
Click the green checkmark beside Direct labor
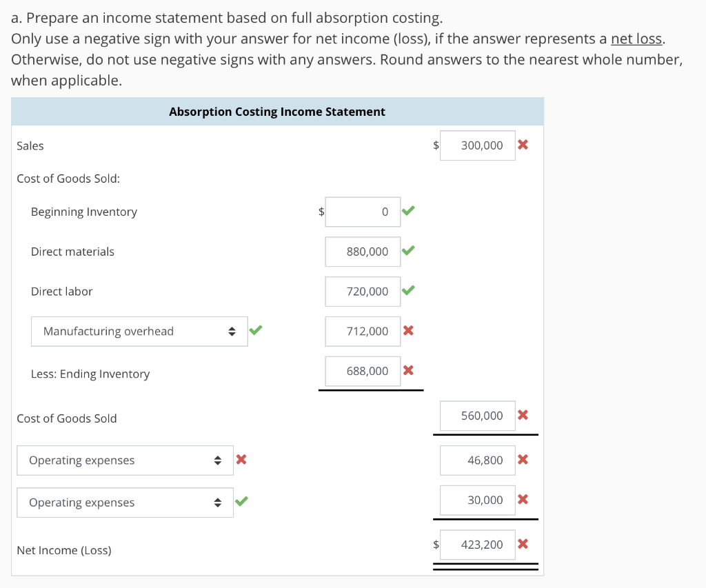click(x=408, y=291)
